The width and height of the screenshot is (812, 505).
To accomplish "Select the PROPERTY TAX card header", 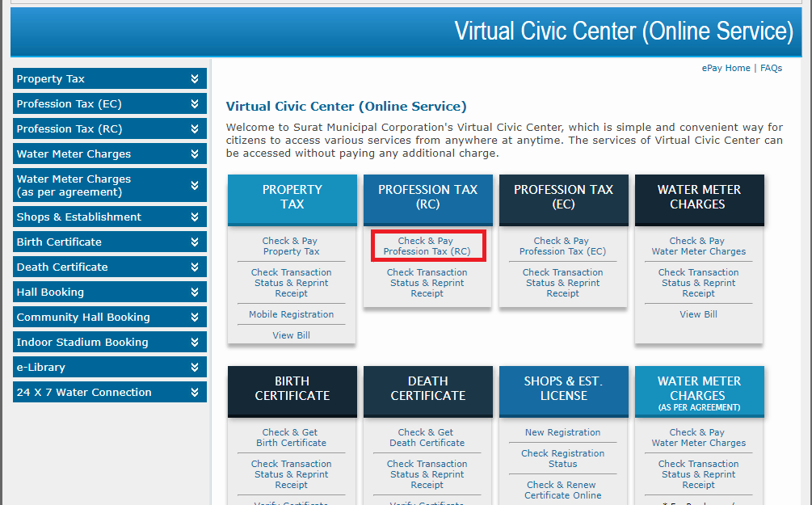I will coord(292,200).
